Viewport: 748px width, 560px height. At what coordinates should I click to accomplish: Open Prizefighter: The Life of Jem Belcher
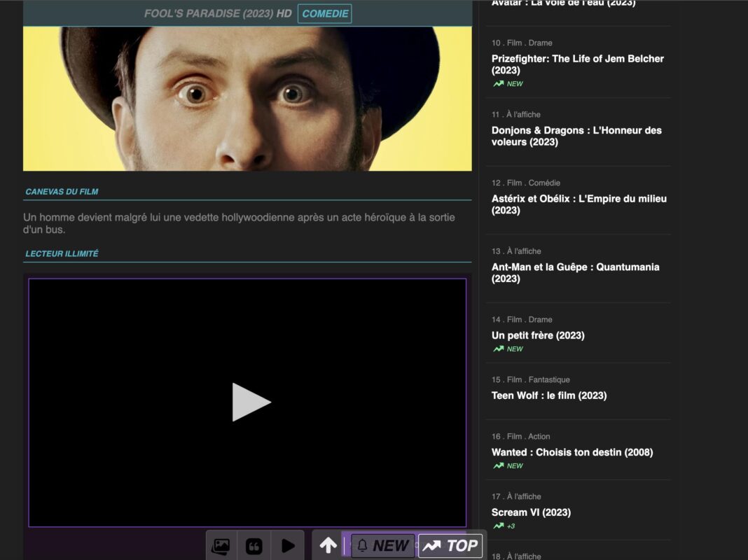(x=577, y=64)
